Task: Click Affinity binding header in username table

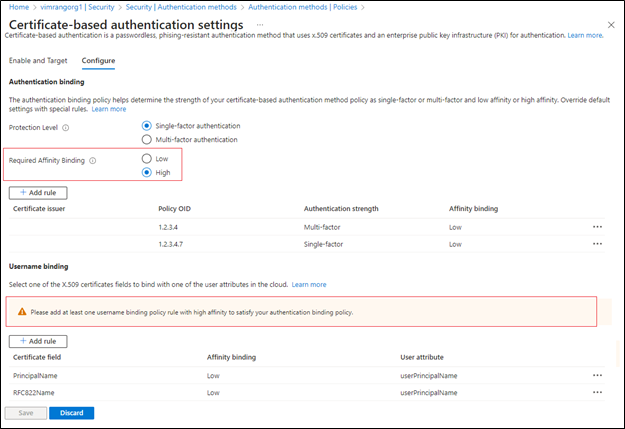Action: pos(231,357)
